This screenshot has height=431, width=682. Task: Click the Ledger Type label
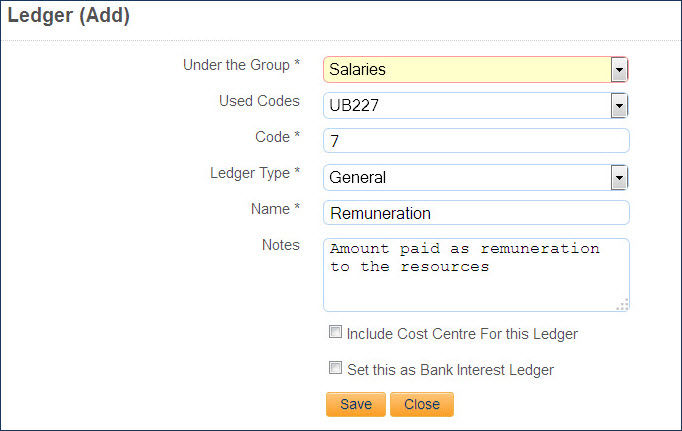click(x=255, y=173)
